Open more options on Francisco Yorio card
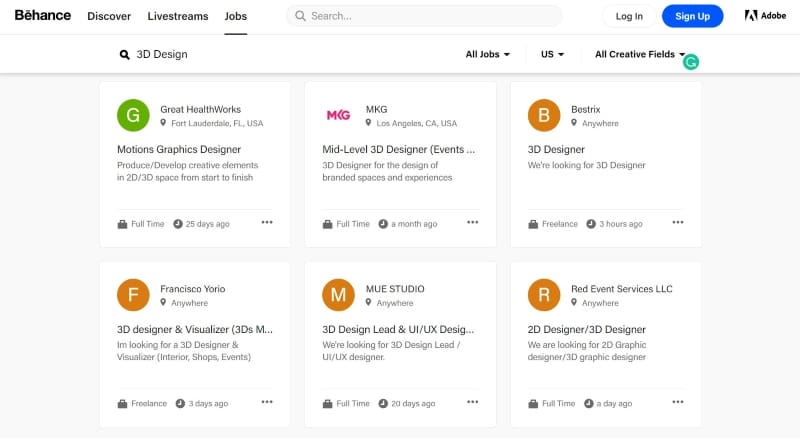 (267, 402)
